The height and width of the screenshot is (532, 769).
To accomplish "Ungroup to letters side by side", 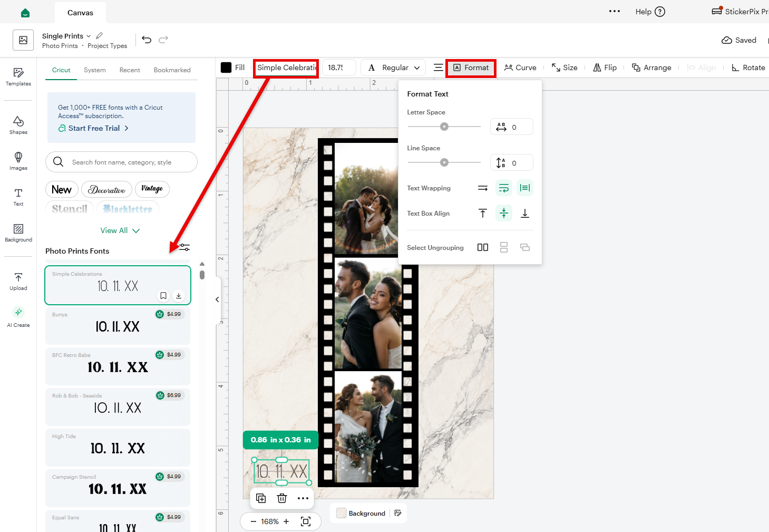I will coord(483,247).
